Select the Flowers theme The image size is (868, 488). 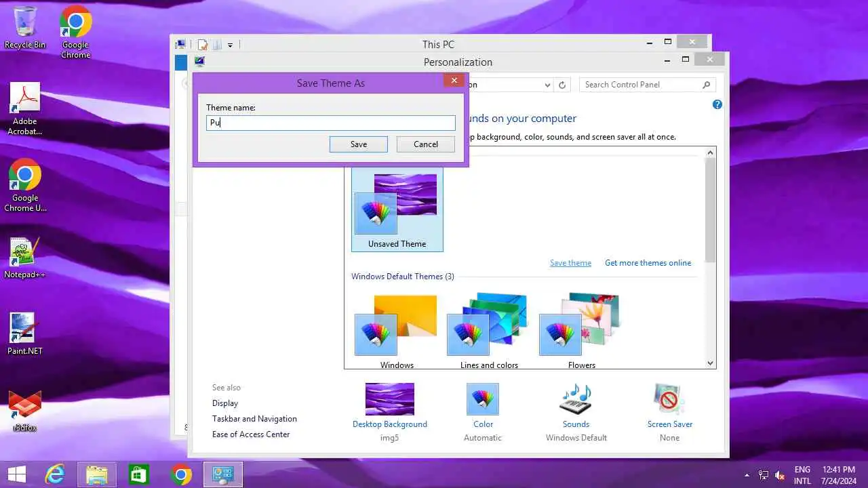coord(581,331)
